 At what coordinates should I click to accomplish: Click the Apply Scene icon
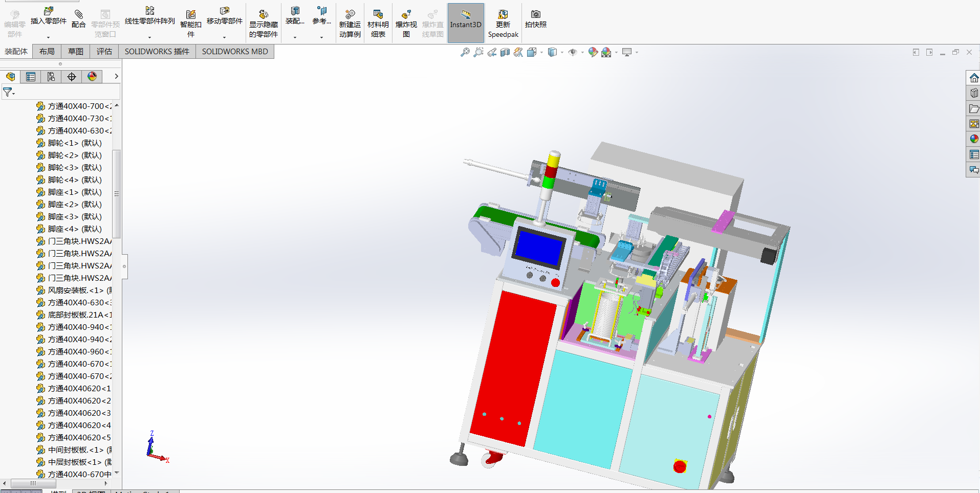(x=606, y=52)
